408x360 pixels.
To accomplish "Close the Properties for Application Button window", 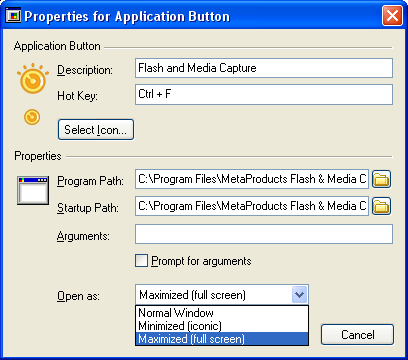I will point(392,15).
